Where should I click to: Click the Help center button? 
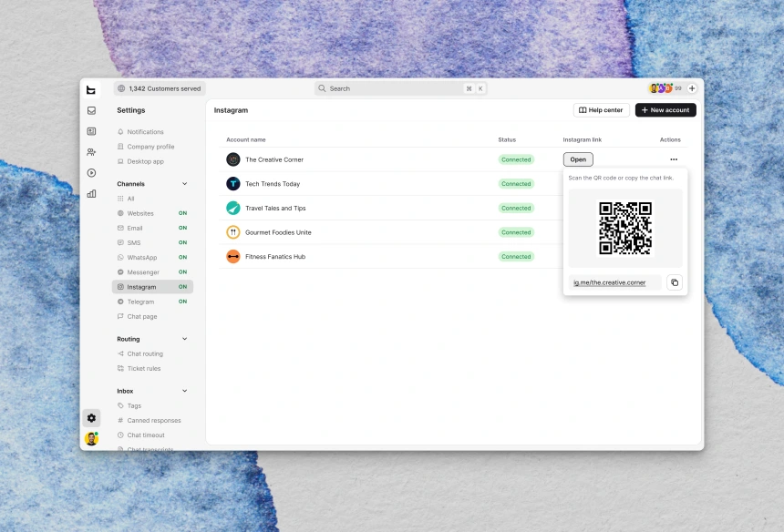(x=601, y=110)
